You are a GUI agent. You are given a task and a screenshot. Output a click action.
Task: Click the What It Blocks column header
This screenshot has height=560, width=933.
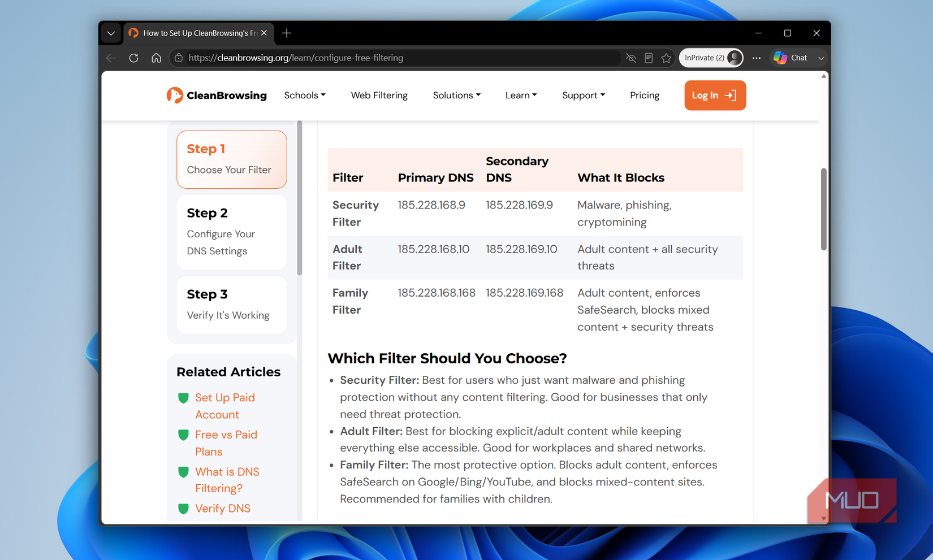(x=621, y=178)
